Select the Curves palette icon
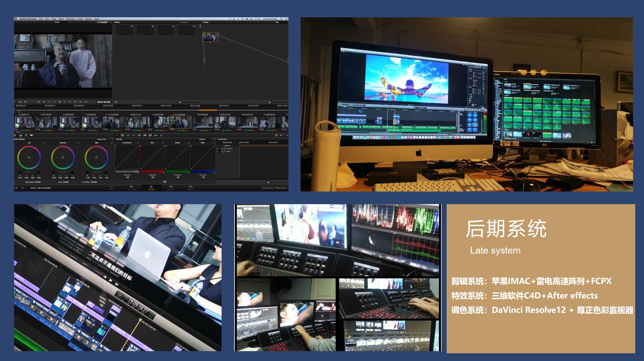The width and height of the screenshot is (644, 361). (117, 135)
